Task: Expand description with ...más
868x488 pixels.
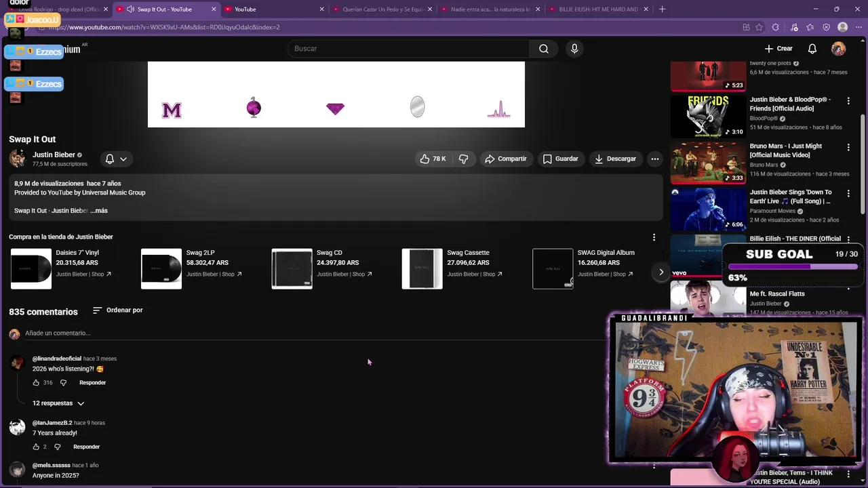Action: point(99,211)
